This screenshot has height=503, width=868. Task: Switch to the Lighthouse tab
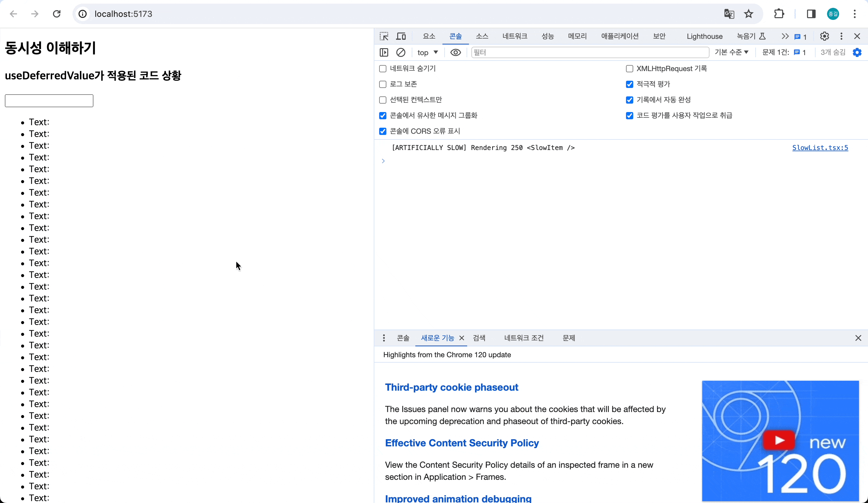[704, 36]
